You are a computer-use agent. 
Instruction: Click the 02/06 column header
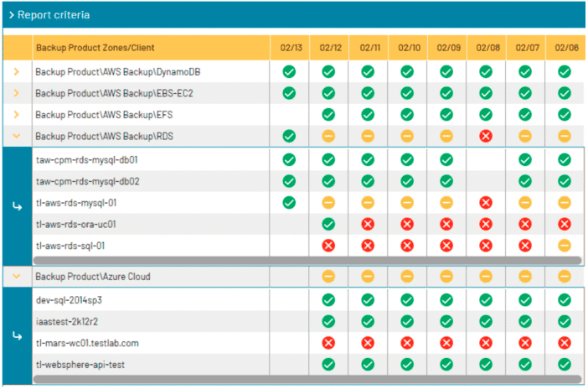click(566, 48)
